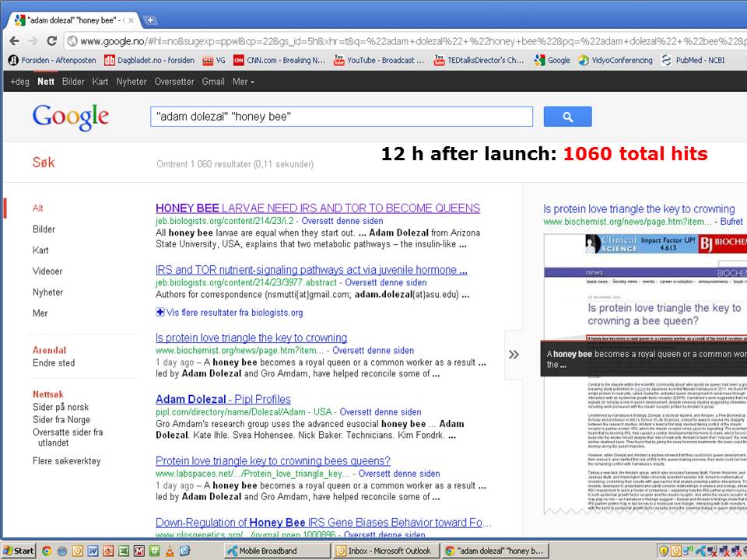747x560 pixels.
Task: Click the Google search query input field
Action: tap(341, 117)
